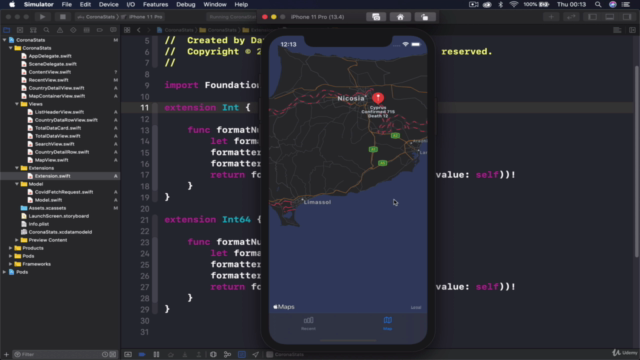Image resolution: width=640 pixels, height=360 pixels.
Task: Select ContentView.swift in navigator
Action: tap(49, 72)
